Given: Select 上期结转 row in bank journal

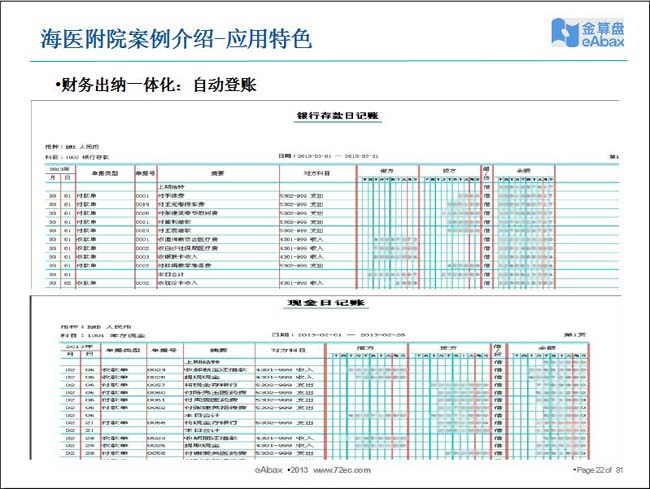Looking at the screenshot, I should click(332, 187).
